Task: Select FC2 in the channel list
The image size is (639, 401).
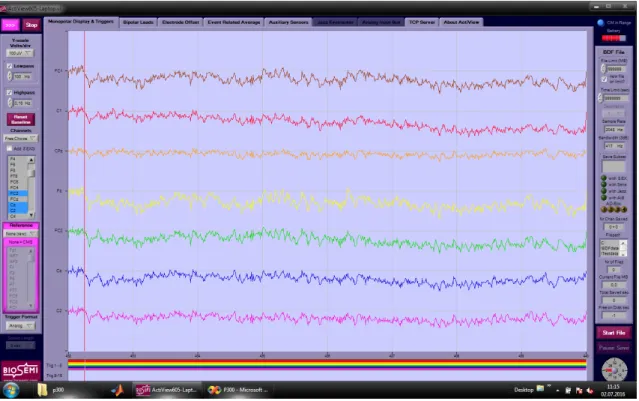Action: point(18,193)
